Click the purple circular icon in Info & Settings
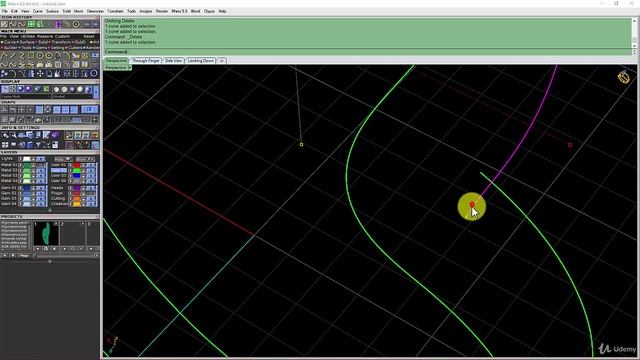This screenshot has height=360, width=640. click(55, 135)
